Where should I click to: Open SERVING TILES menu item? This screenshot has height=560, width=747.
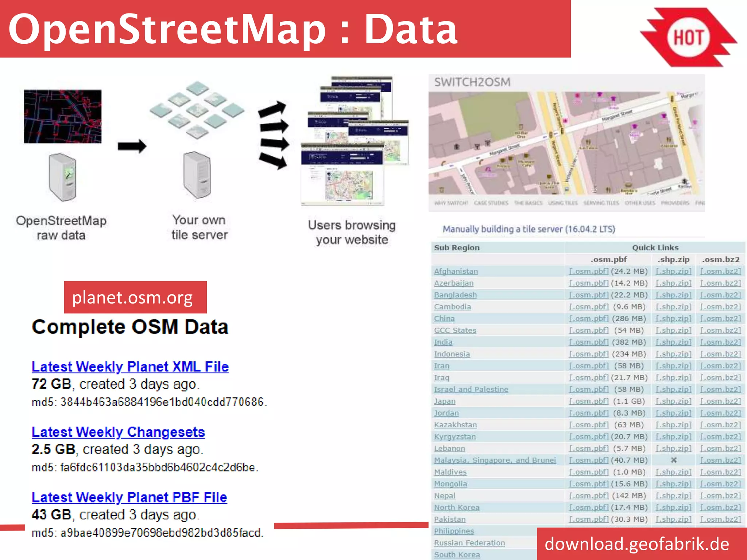tap(601, 203)
